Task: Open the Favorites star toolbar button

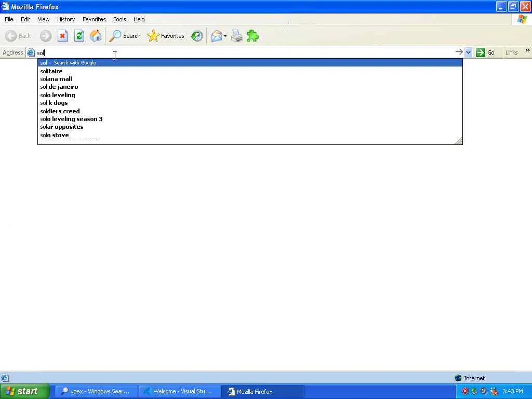Action: 166,36
